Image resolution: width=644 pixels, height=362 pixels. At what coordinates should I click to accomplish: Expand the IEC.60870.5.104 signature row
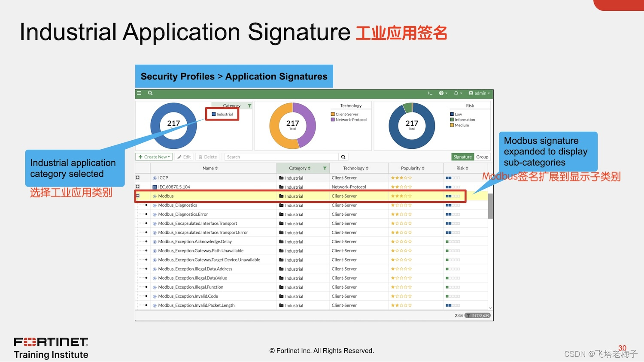[138, 187]
